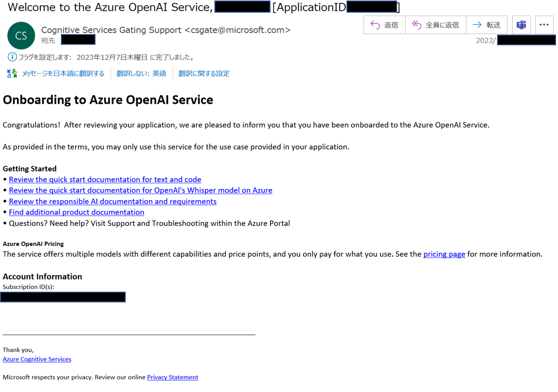Viewport: 558px width, 392px height.
Task: Click the Reply arrow icon
Action: 375,25
